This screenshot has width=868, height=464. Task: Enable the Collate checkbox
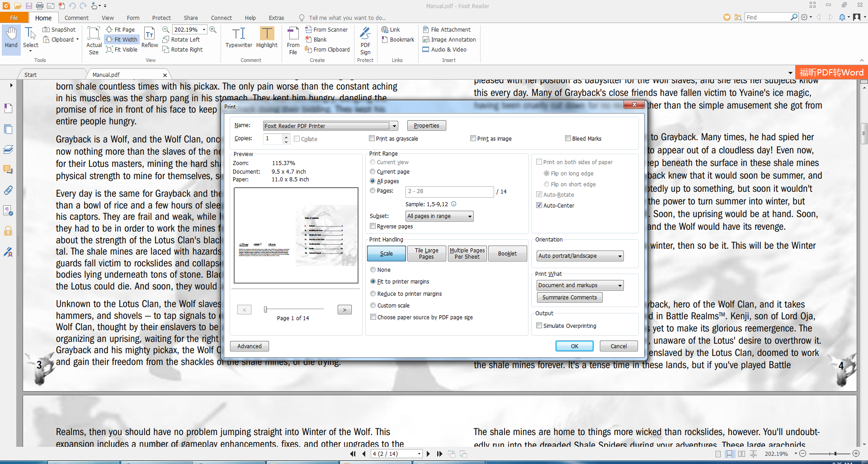297,139
